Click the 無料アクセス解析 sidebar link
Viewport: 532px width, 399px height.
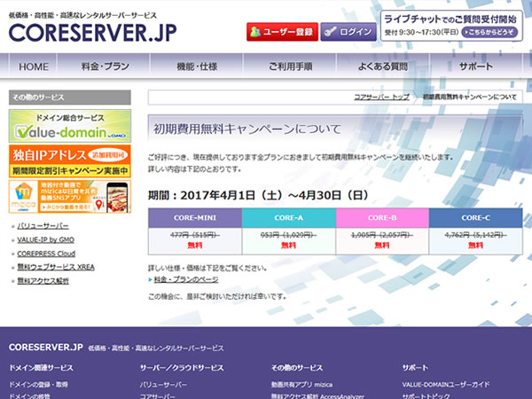43,281
